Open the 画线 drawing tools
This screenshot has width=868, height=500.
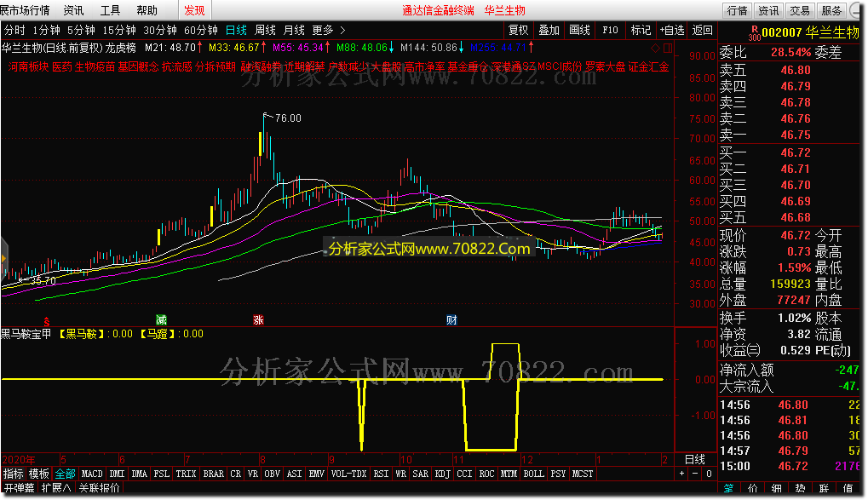[579, 30]
